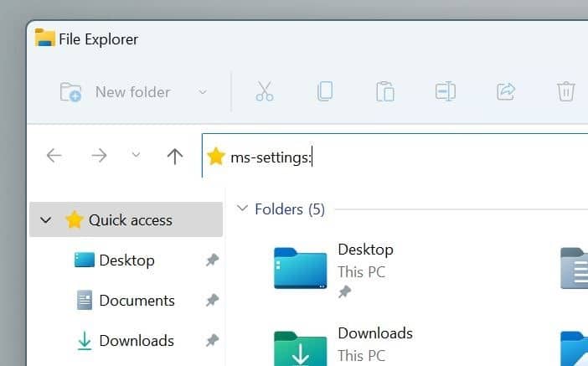Click the Share icon in toolbar

pos(506,91)
